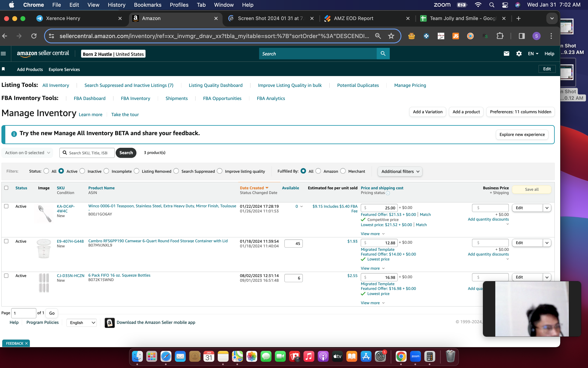This screenshot has height=368, width=588.
Task: Open Safari from the Dock
Action: tap(166, 357)
